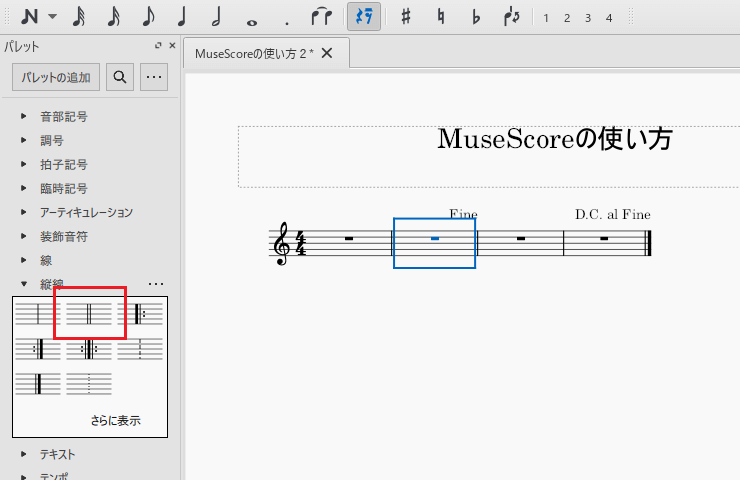Open palette search
The width and height of the screenshot is (740, 480).
tap(120, 77)
